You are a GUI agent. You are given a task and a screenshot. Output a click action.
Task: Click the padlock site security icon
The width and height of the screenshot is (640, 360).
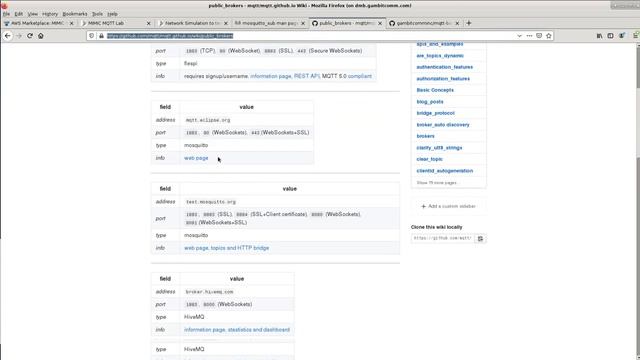(102, 36)
